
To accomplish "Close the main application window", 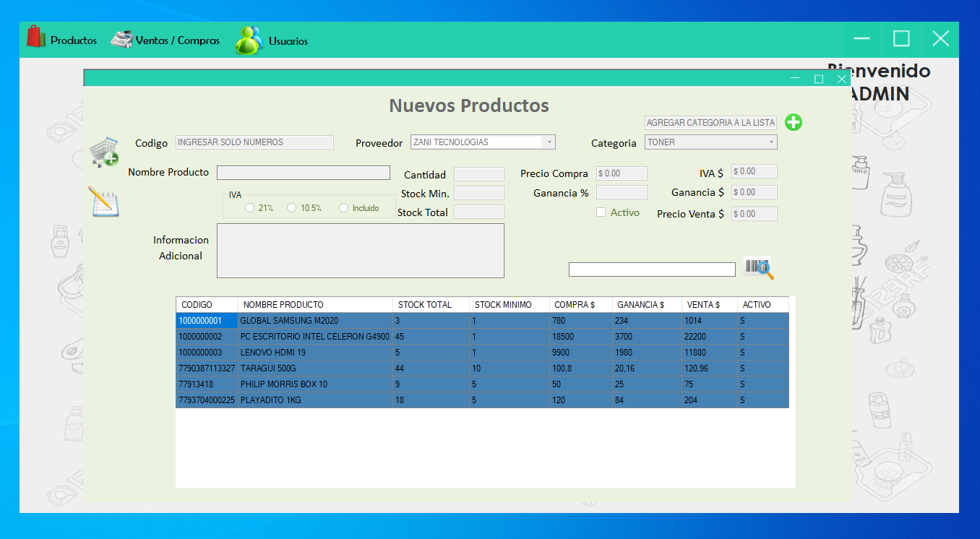I will 940,39.
